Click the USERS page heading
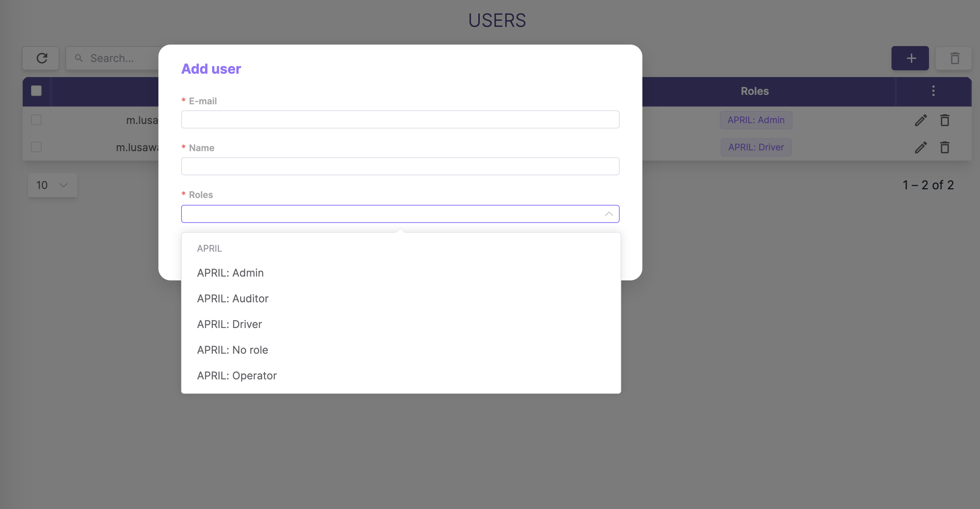Viewport: 980px width, 509px height. (x=497, y=20)
